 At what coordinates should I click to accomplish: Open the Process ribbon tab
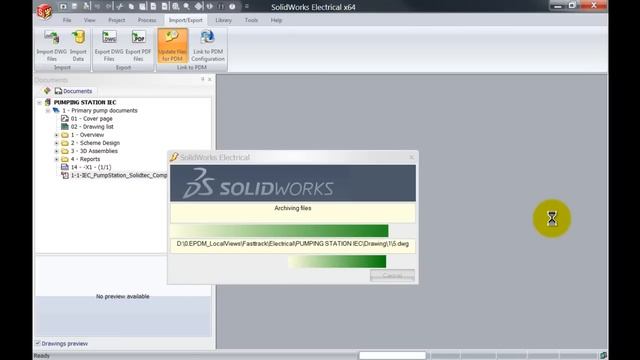(147, 20)
